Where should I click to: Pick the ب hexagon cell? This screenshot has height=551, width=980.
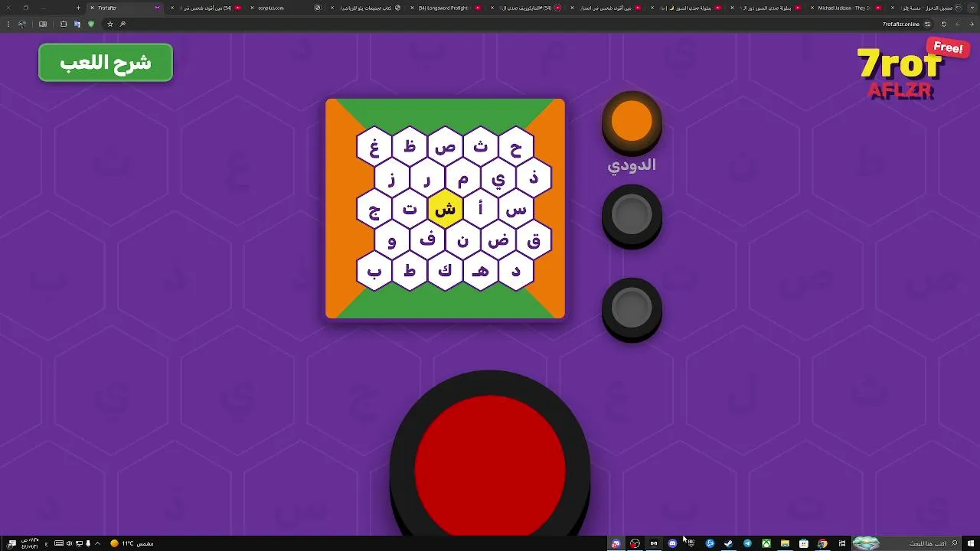374,272
